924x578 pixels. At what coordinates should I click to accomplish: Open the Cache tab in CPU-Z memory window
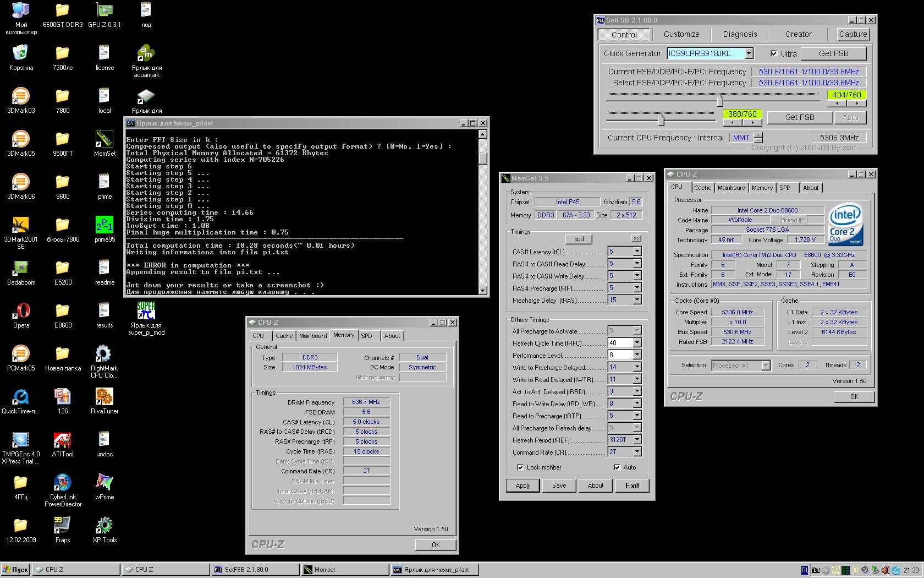[284, 336]
